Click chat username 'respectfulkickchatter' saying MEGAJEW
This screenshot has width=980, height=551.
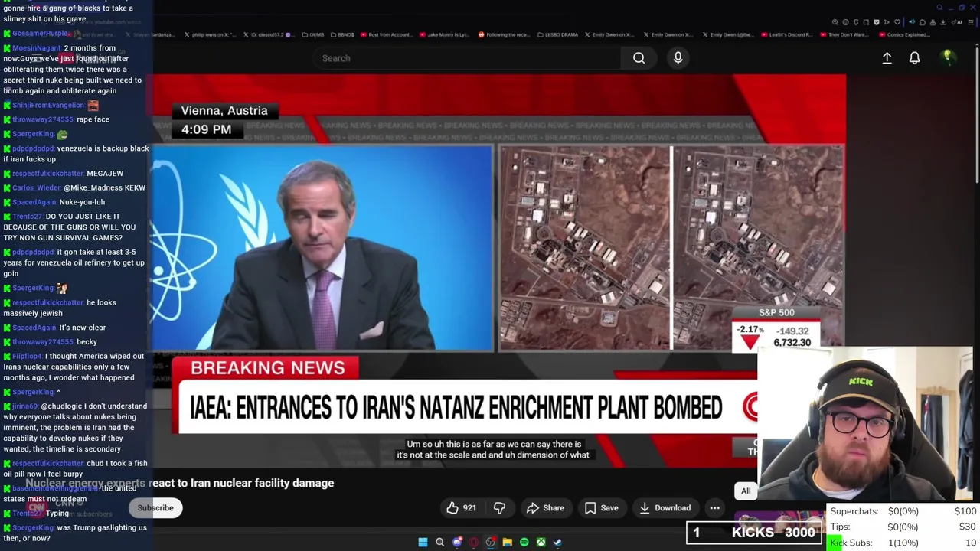(48, 174)
